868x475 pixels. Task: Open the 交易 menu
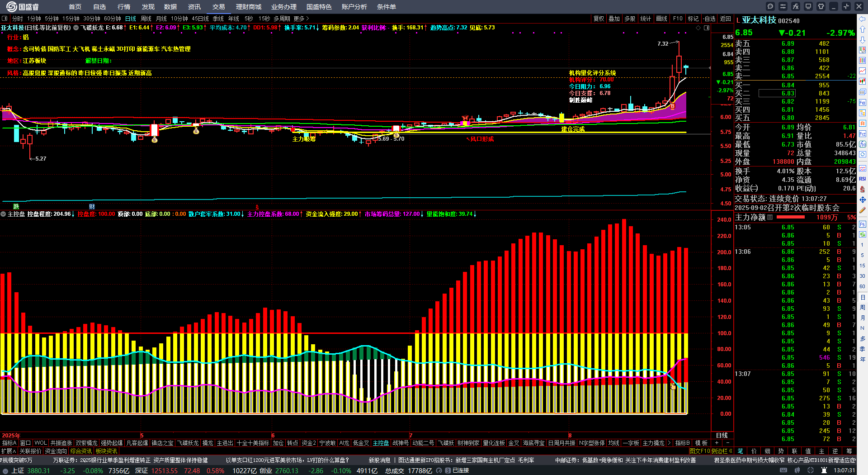point(219,7)
